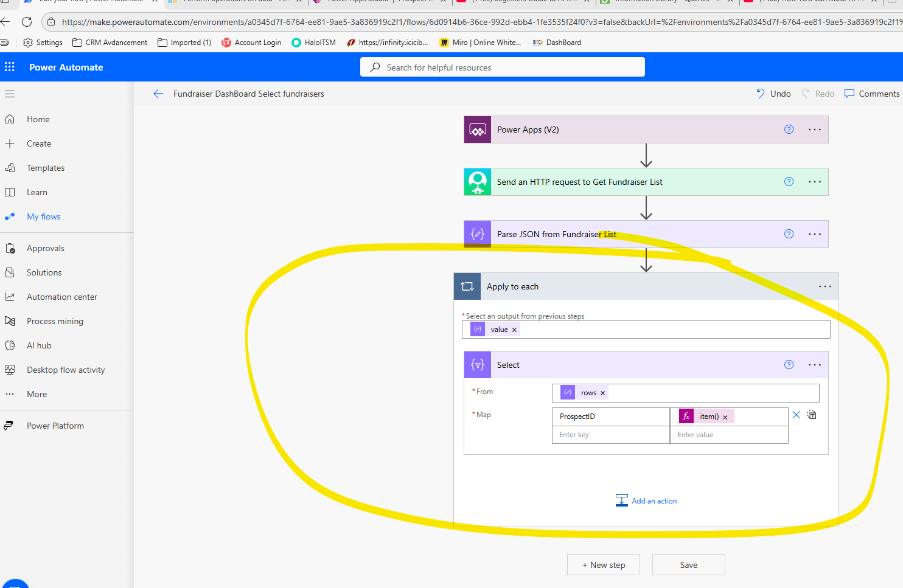903x588 pixels.
Task: Go back using flow editor back arrow
Action: coord(158,94)
